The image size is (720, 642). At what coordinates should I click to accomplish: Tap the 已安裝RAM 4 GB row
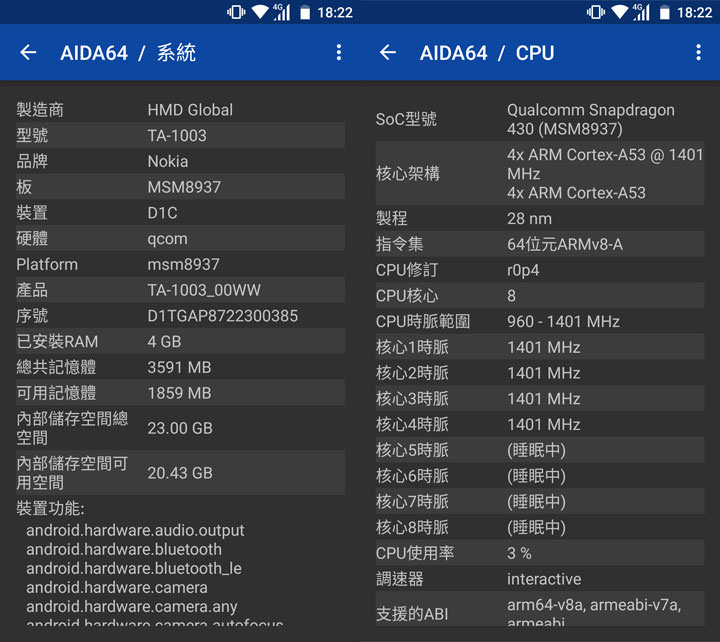coord(180,342)
